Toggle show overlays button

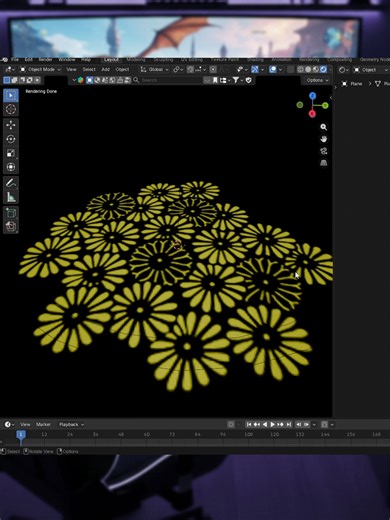pyautogui.click(x=273, y=69)
